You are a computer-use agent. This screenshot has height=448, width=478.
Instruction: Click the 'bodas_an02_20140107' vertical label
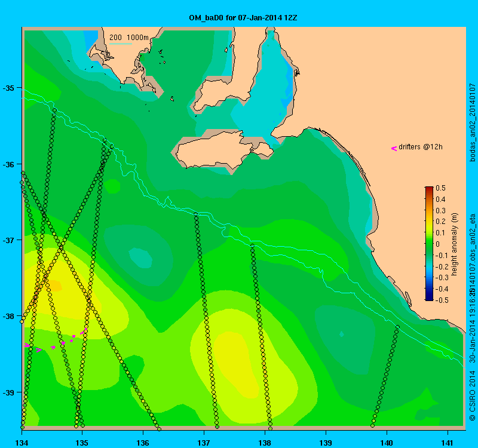coord(472,122)
